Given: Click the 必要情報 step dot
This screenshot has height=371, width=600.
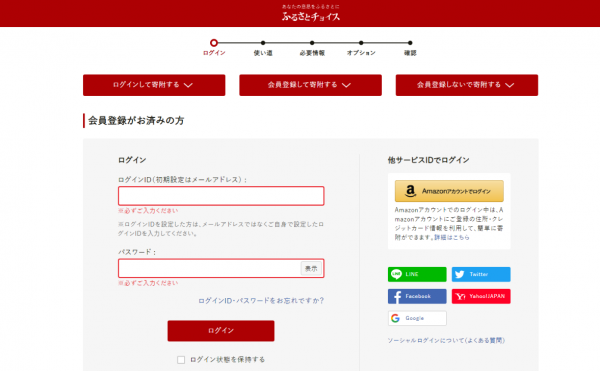Looking at the screenshot, I should (x=312, y=43).
